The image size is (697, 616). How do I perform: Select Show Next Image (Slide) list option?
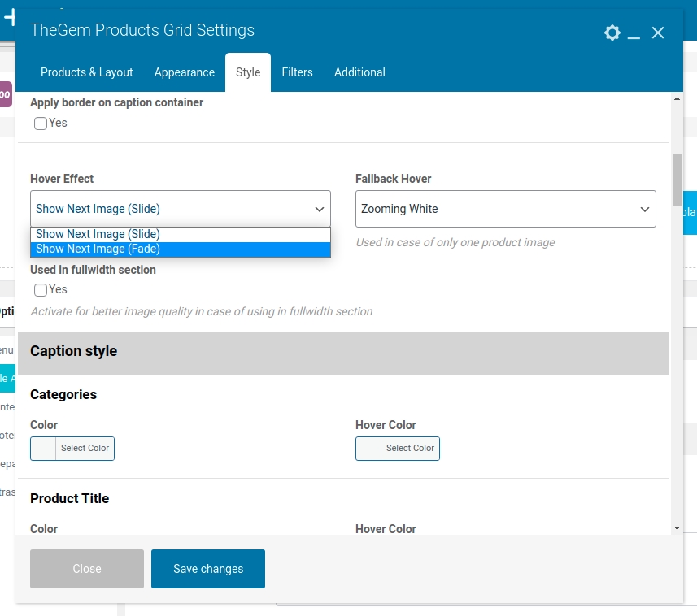click(x=181, y=234)
